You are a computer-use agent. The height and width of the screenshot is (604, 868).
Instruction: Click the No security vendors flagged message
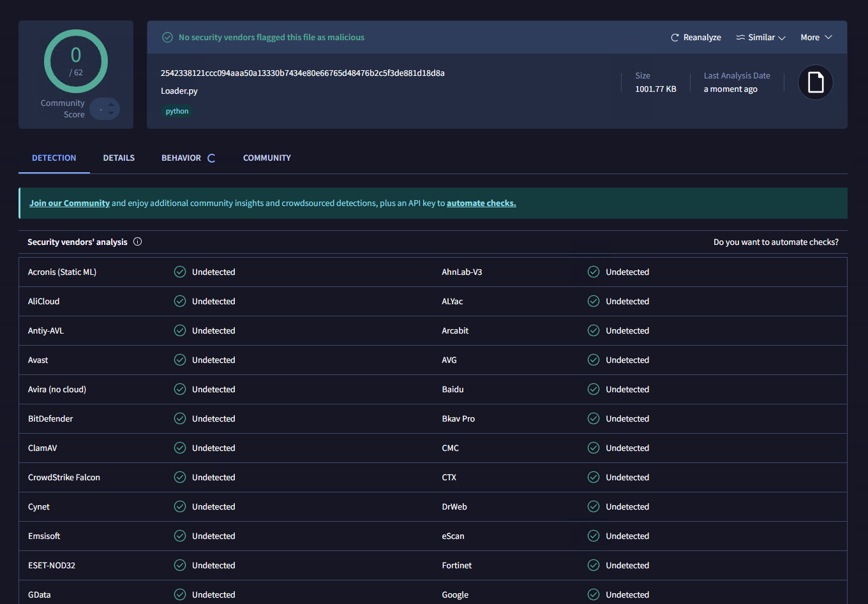click(271, 38)
